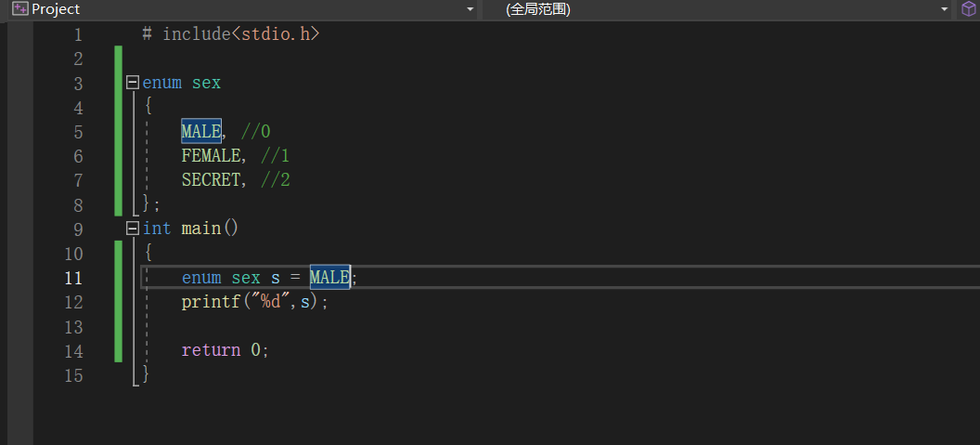
Task: Click the cube member icon at top right
Action: (968, 9)
